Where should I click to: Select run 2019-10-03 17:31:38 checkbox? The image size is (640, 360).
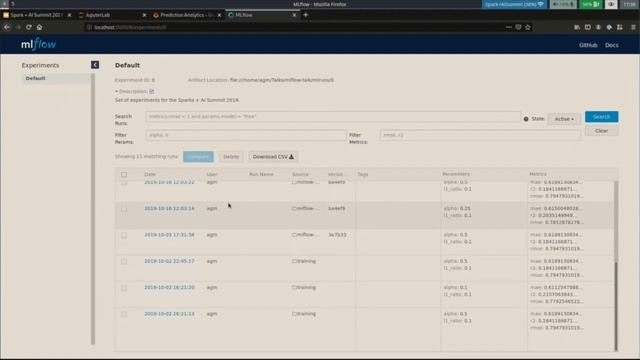pyautogui.click(x=124, y=236)
